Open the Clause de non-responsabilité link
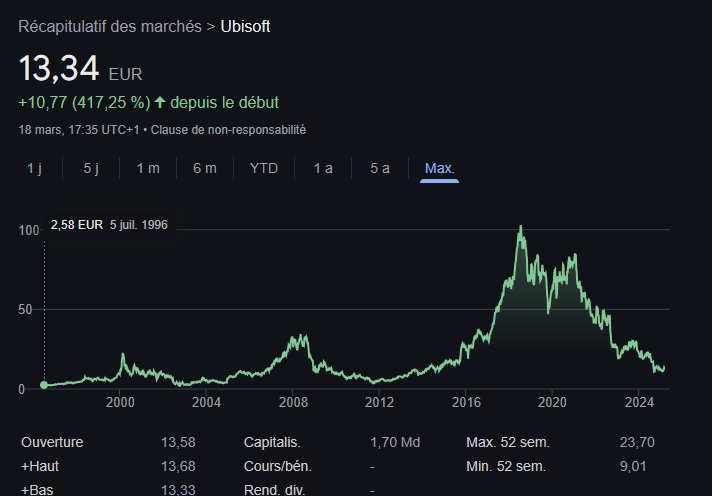 pyautogui.click(x=228, y=130)
